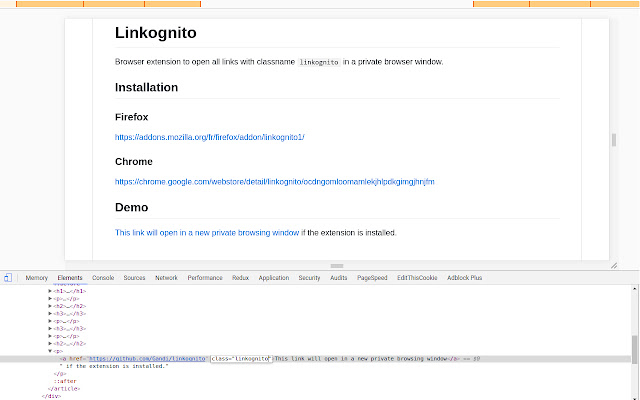640x400 pixels.
Task: Expand the collapsed p node above the last h2
Action: click(50, 336)
